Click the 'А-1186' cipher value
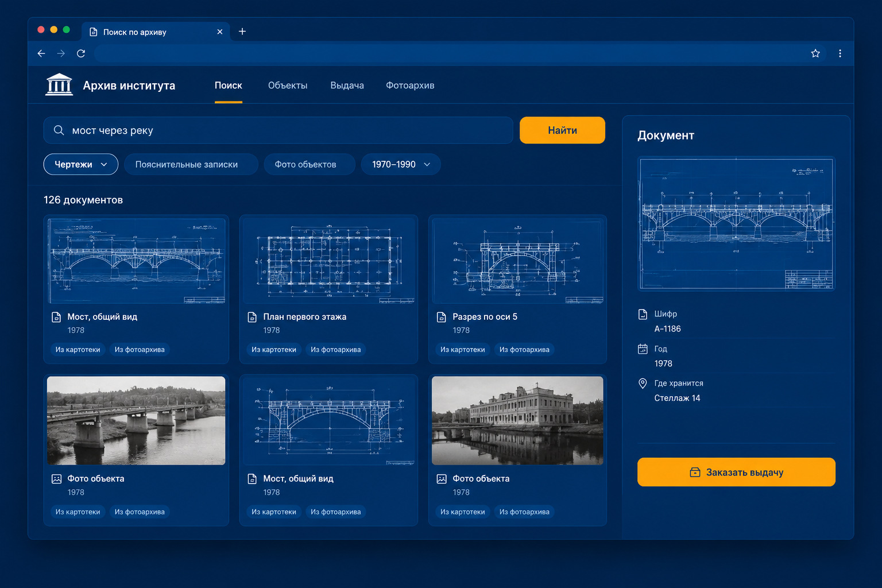Viewport: 882px width, 588px height. point(668,329)
